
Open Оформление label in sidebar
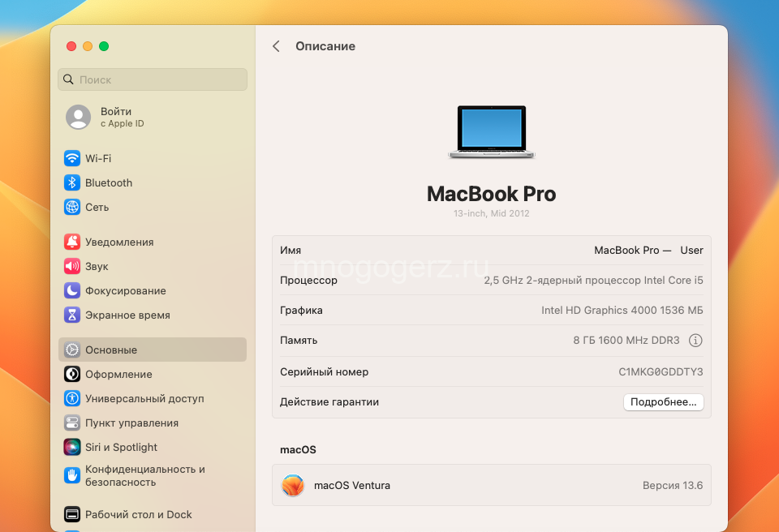point(118,374)
